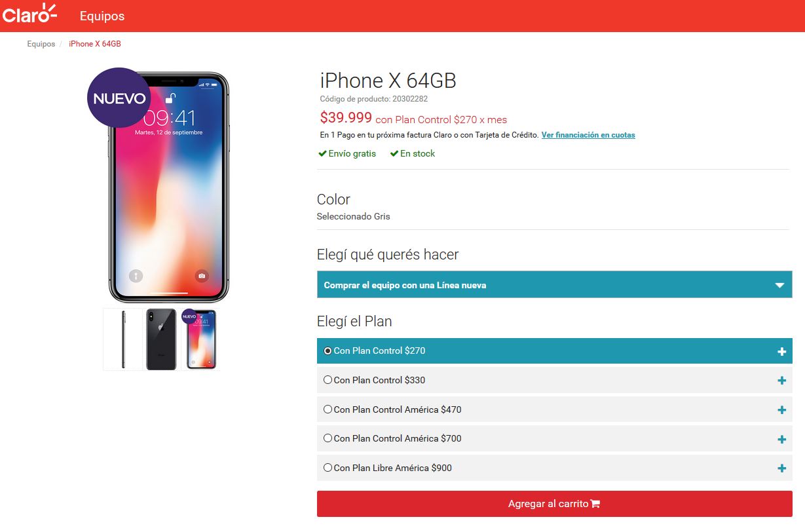Expand Plan Control América $700 plus icon

click(x=781, y=440)
